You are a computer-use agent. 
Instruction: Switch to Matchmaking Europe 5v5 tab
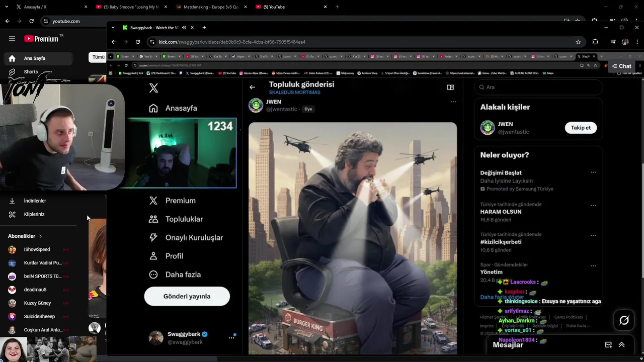click(210, 7)
